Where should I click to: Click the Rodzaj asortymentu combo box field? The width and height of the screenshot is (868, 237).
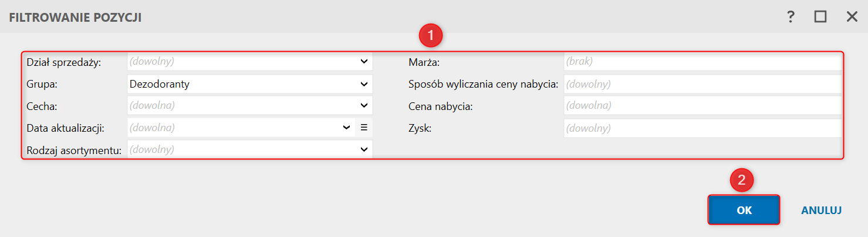coord(241,149)
